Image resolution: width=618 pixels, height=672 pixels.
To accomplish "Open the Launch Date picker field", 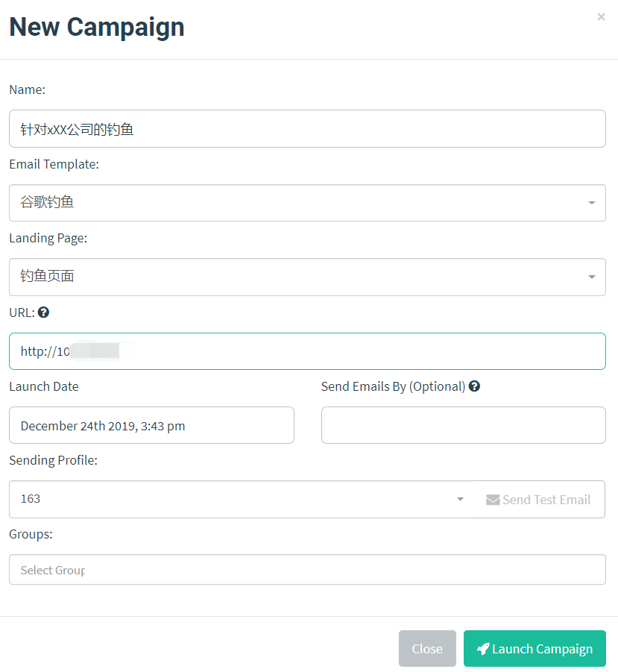I will pyautogui.click(x=151, y=425).
